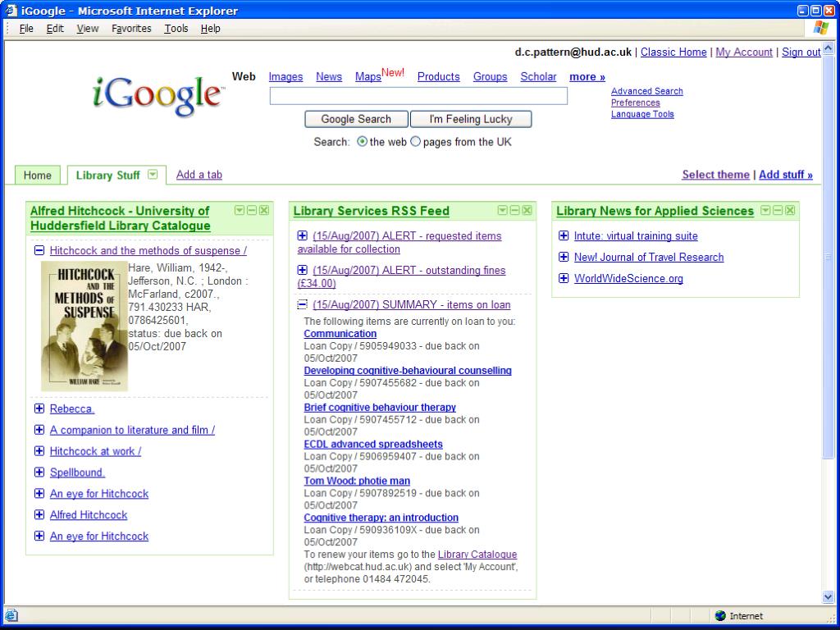Expand the Spellbound entry
840x630 pixels.
[x=39, y=472]
